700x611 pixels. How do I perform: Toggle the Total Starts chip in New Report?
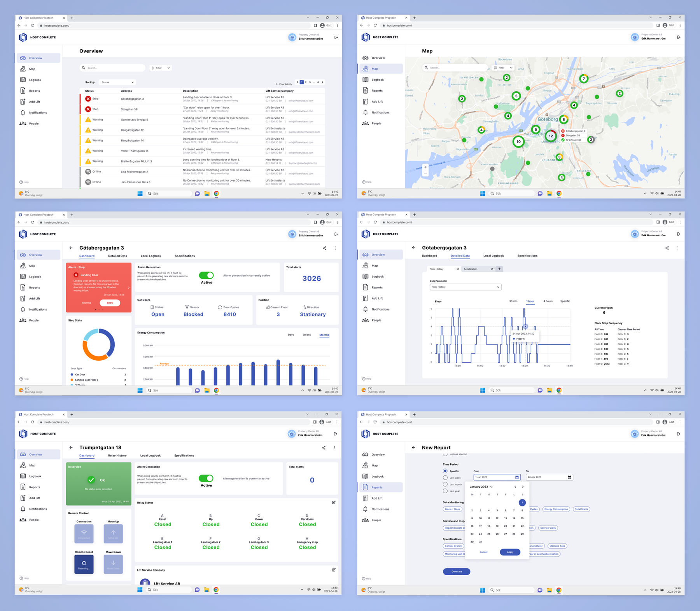point(581,509)
